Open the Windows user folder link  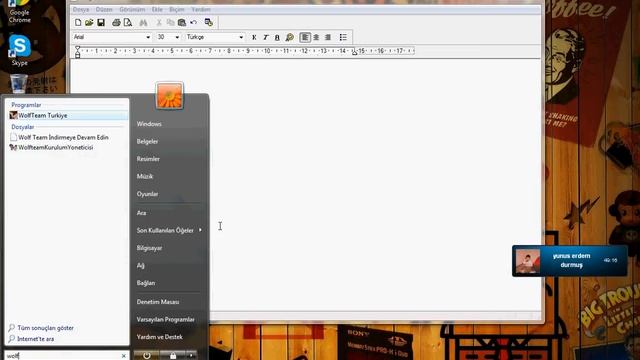[x=149, y=124]
